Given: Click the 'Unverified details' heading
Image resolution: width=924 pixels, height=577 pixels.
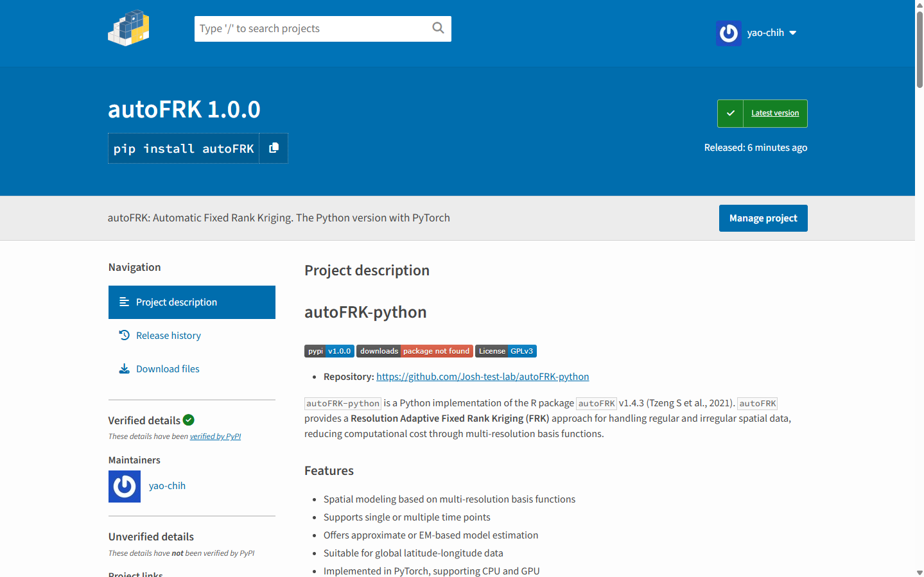Looking at the screenshot, I should click(151, 537).
